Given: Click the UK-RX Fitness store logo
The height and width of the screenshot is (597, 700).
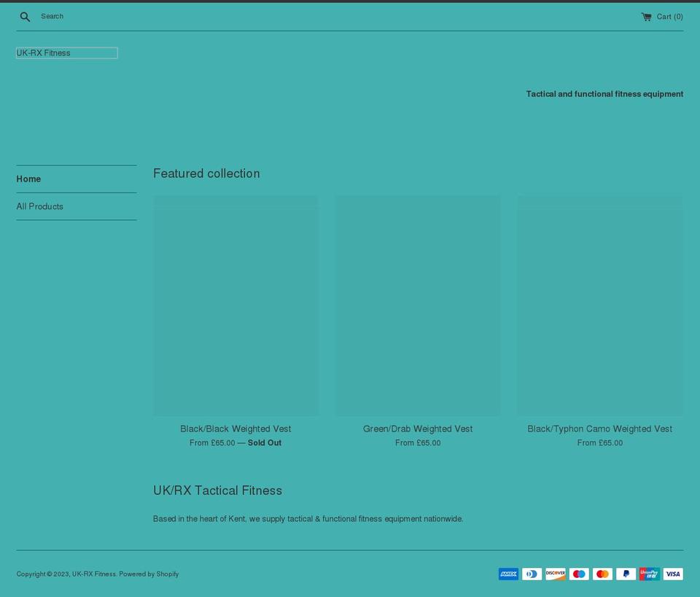Looking at the screenshot, I should (x=67, y=53).
